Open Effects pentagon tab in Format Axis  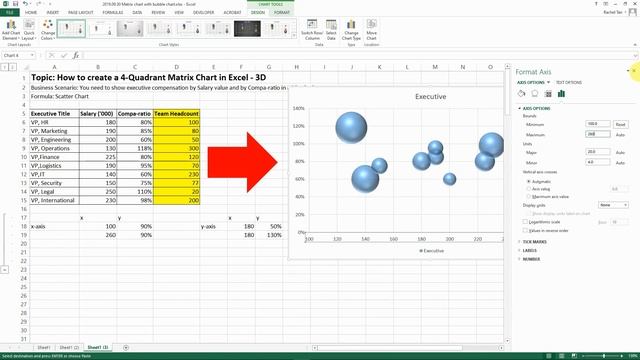click(535, 94)
